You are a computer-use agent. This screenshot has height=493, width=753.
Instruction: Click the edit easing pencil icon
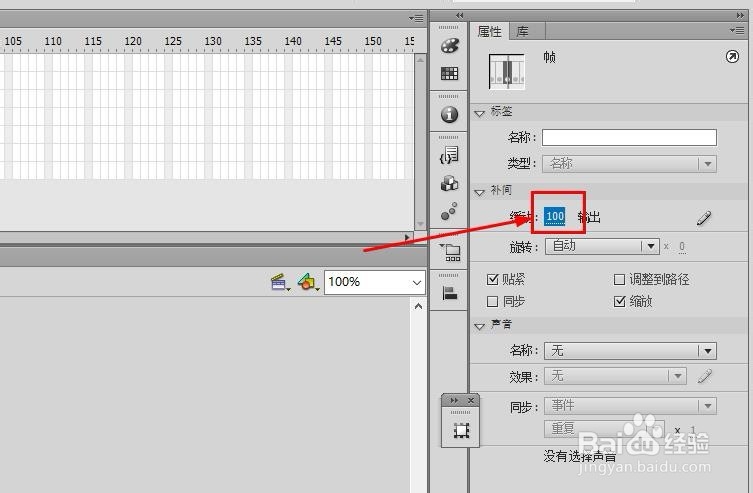tap(704, 218)
